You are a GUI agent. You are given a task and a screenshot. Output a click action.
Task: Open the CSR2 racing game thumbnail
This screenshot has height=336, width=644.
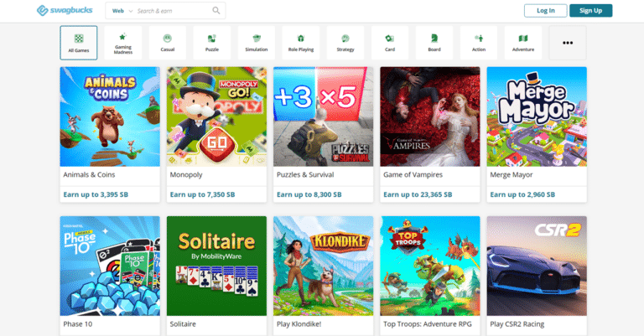click(537, 266)
